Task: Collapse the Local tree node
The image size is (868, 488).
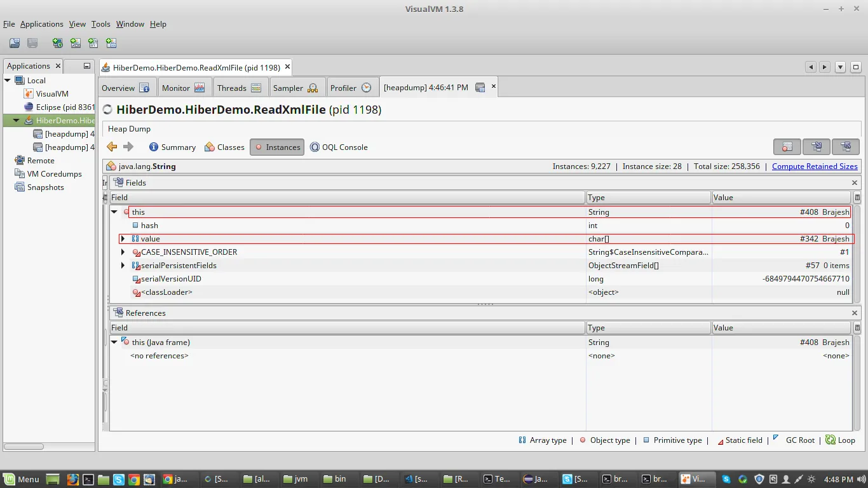Action: (8, 80)
